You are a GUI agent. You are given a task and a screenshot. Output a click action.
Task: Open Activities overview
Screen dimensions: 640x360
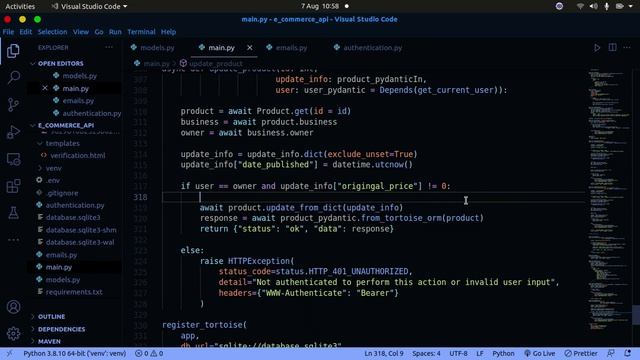(x=20, y=6)
